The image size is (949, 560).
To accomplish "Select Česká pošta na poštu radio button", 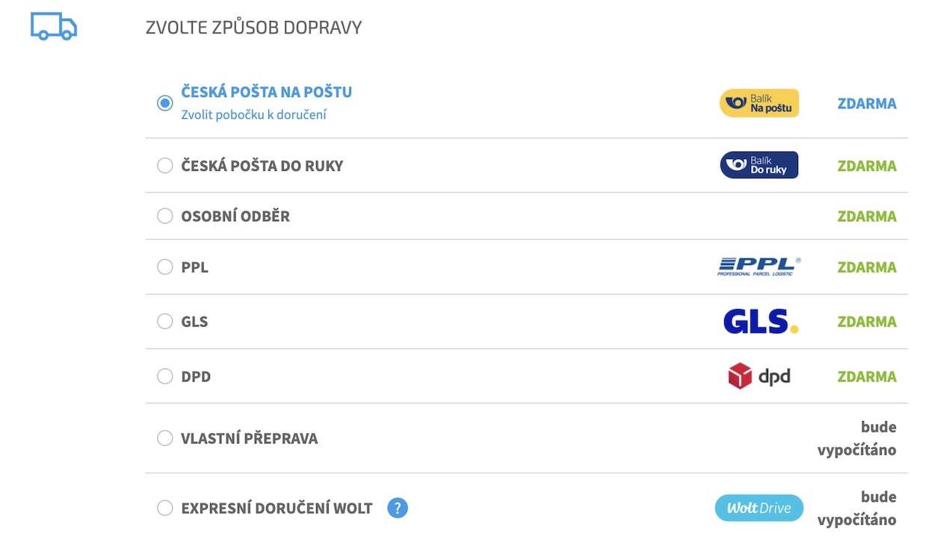I will coord(165,103).
